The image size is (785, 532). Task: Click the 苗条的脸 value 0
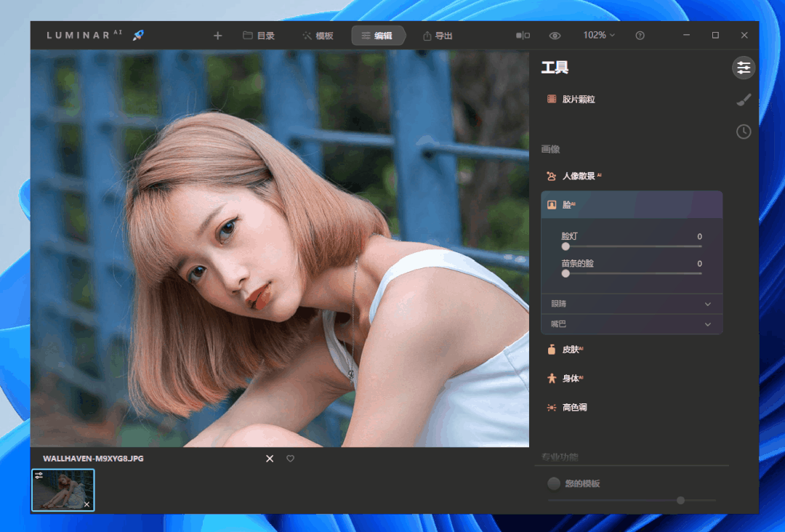[x=699, y=264]
